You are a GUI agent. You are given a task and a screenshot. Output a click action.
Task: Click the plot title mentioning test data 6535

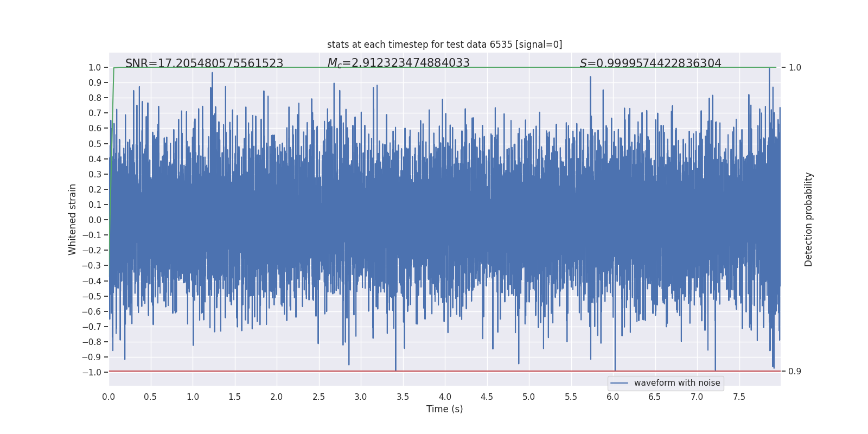pos(444,44)
